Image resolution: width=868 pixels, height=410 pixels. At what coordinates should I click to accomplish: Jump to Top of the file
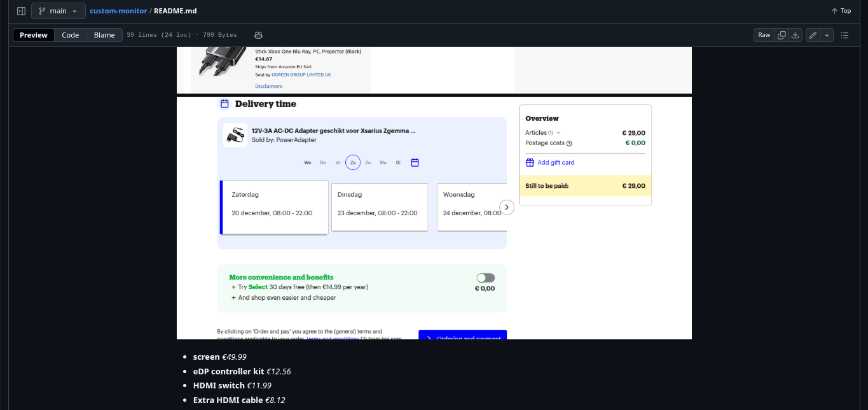(841, 11)
